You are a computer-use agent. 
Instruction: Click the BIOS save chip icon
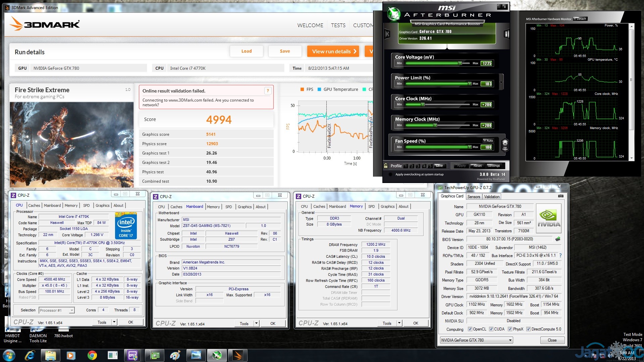[558, 239]
